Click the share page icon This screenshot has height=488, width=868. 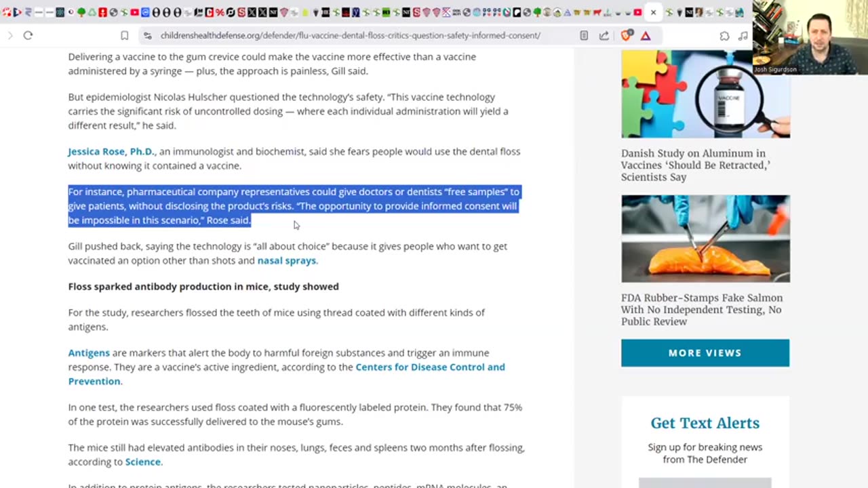604,35
